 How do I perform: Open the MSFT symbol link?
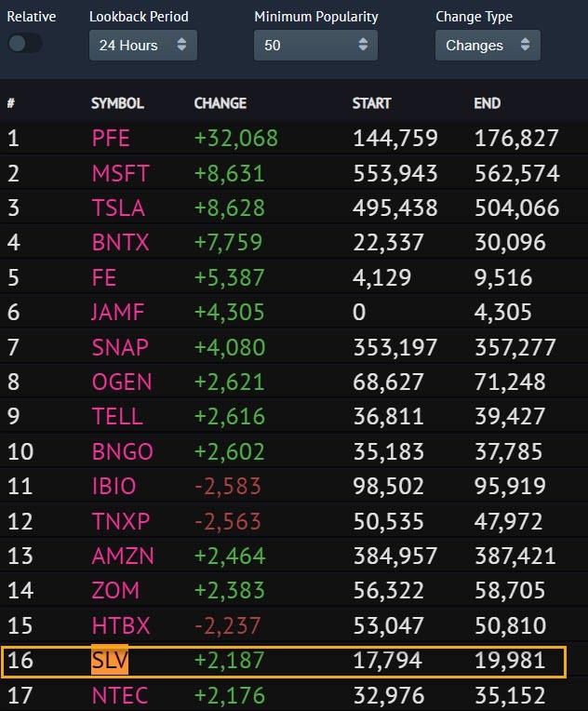[120, 173]
